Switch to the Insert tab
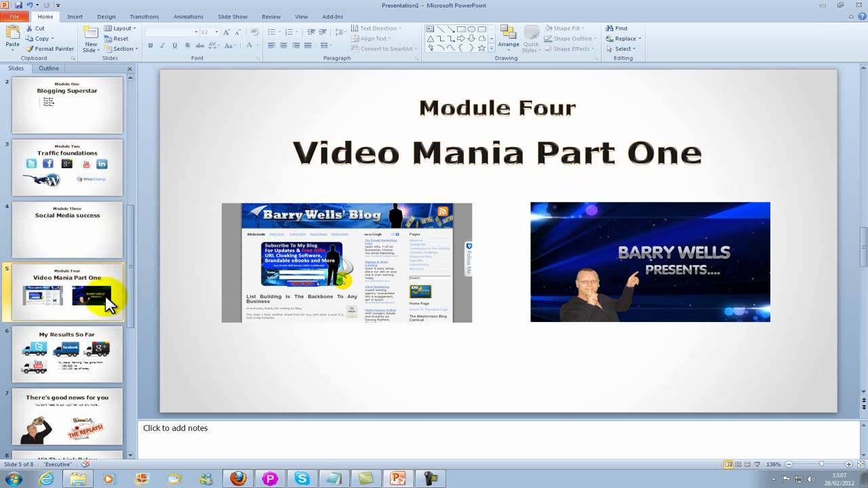The height and width of the screenshot is (488, 868). [75, 16]
